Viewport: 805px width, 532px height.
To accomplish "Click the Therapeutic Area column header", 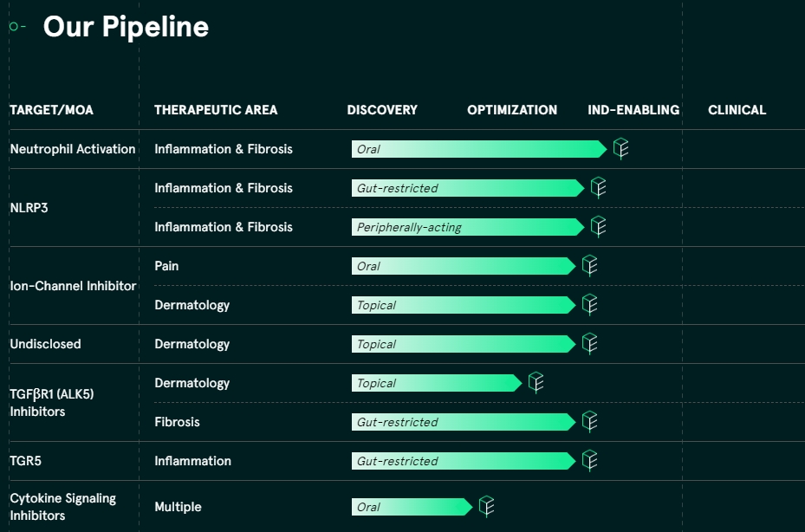I will pos(216,110).
